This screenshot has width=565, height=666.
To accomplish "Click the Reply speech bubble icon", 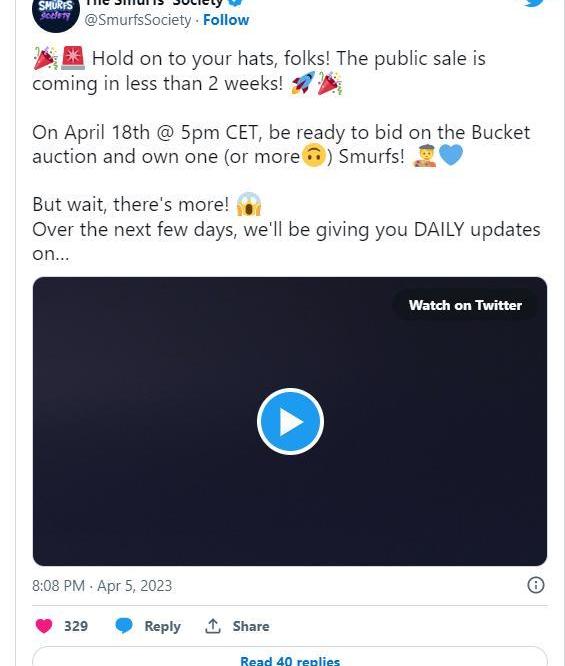I will point(124,626).
